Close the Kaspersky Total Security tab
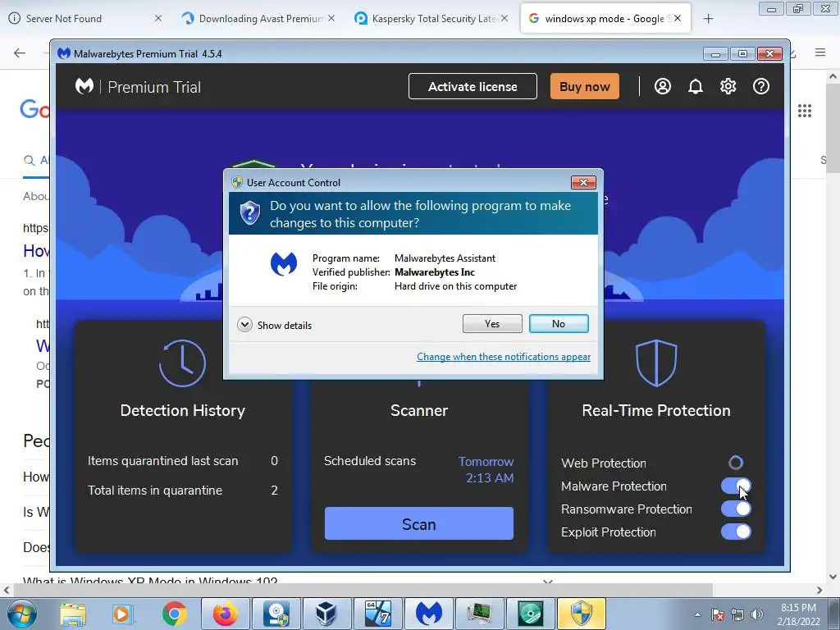 (x=504, y=18)
